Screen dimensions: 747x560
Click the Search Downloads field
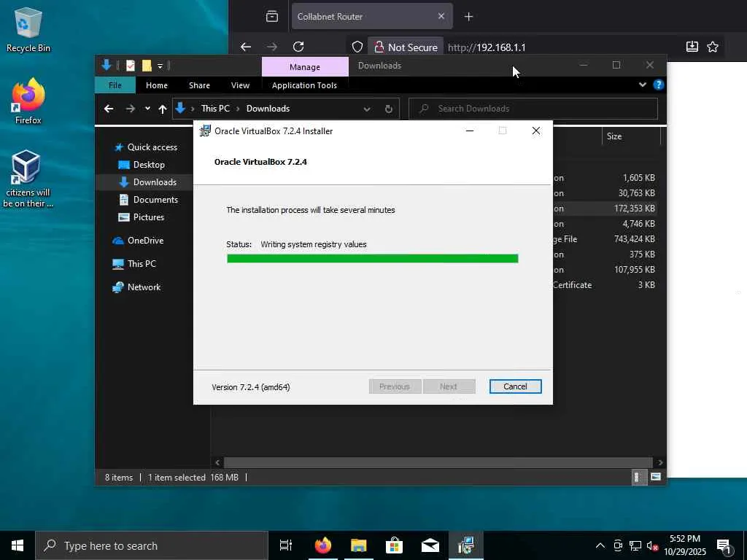[x=533, y=109]
